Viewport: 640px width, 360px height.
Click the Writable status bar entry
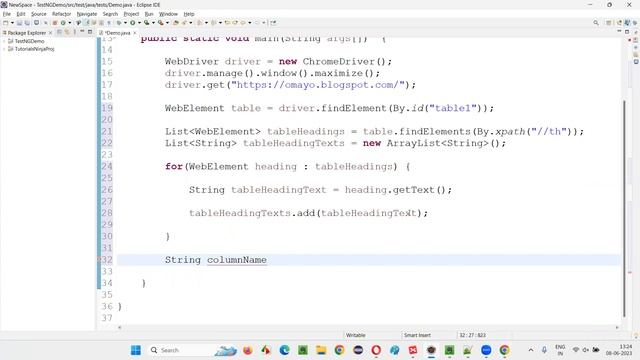point(356,335)
